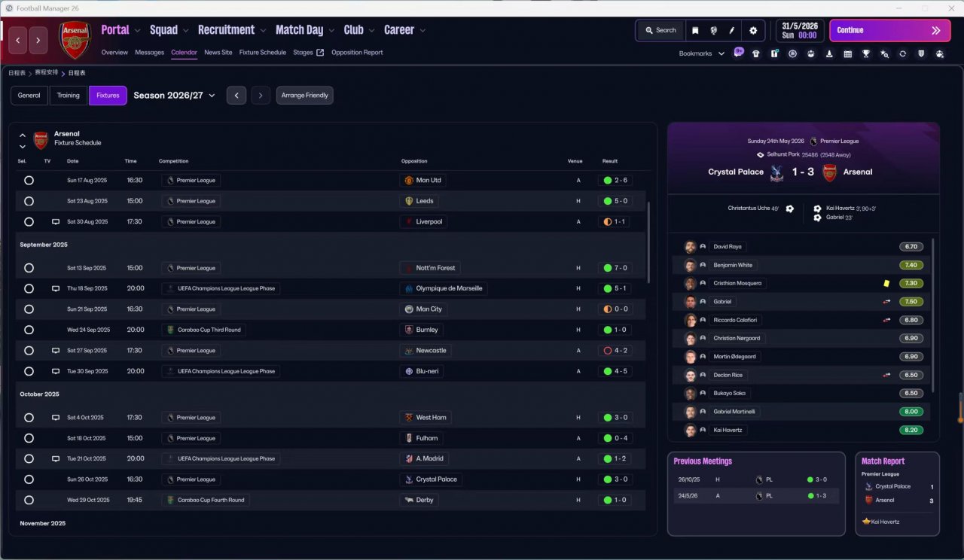Open the settings gear icon
964x560 pixels.
point(753,31)
